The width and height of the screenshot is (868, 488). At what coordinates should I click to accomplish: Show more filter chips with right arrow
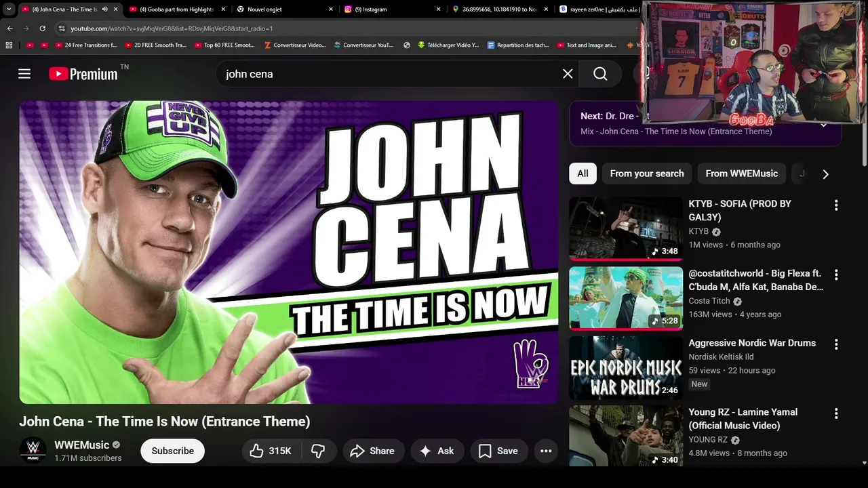pyautogui.click(x=825, y=174)
